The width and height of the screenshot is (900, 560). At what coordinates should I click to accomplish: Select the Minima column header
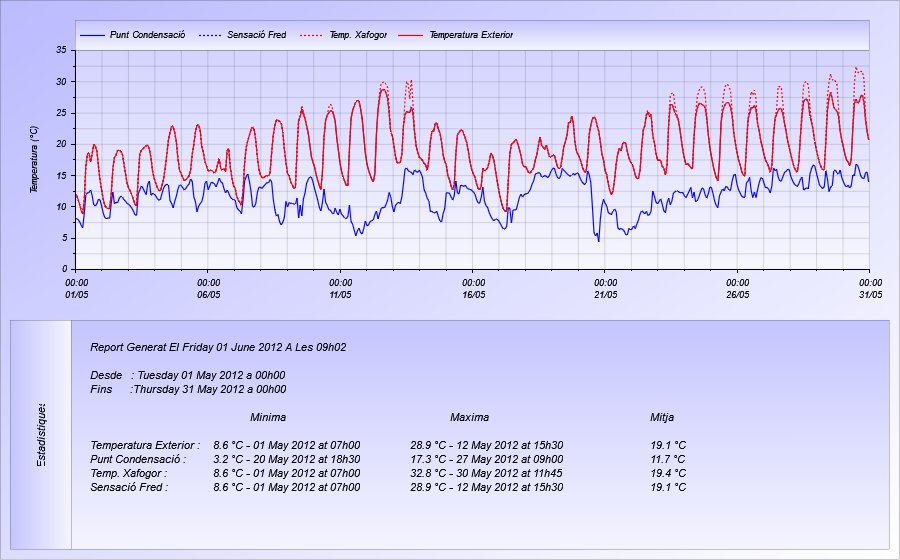pyautogui.click(x=268, y=417)
